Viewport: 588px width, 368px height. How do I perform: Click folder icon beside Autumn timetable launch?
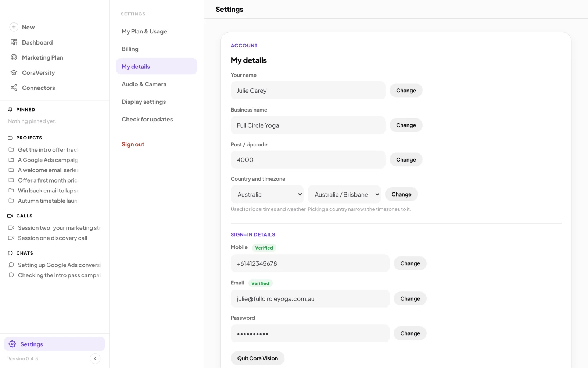click(11, 201)
